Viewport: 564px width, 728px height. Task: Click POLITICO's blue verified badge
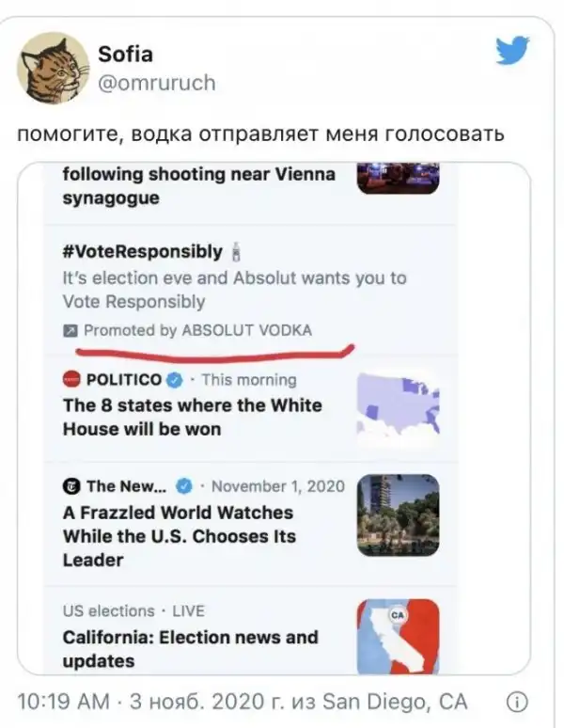(x=175, y=380)
